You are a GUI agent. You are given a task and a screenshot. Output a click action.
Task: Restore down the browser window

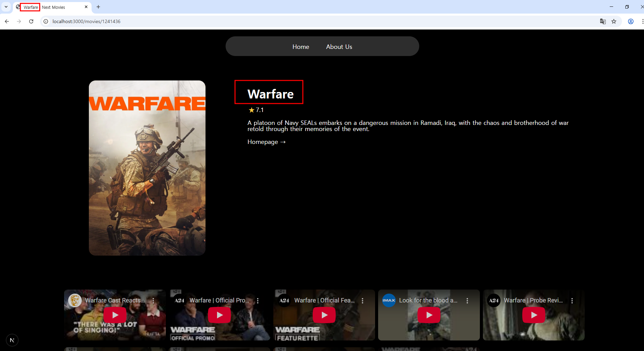point(627,7)
